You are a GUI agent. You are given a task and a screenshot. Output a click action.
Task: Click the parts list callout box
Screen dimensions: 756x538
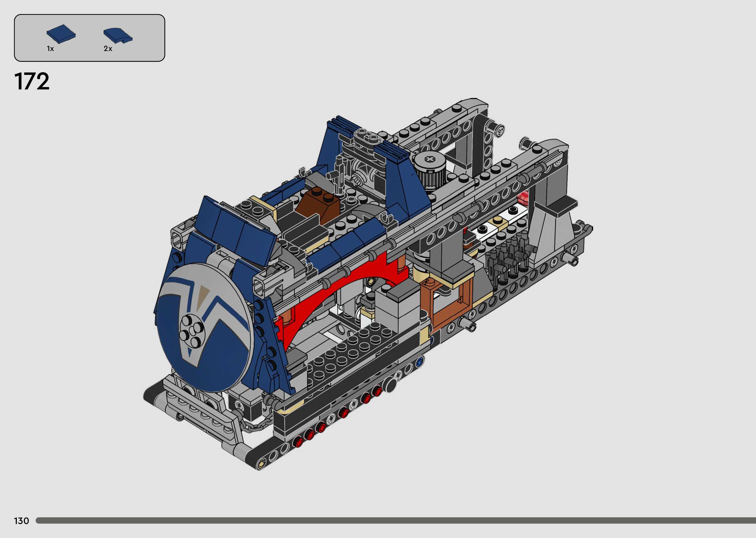pos(89,38)
